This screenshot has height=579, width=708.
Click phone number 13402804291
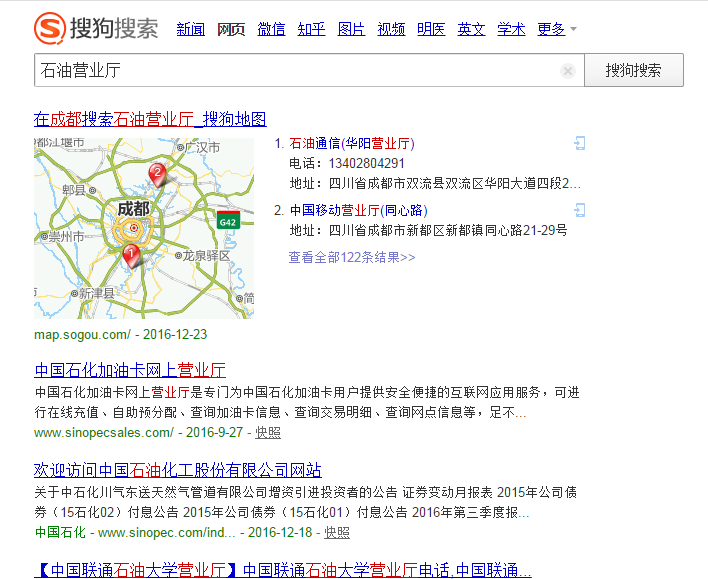coord(367,163)
